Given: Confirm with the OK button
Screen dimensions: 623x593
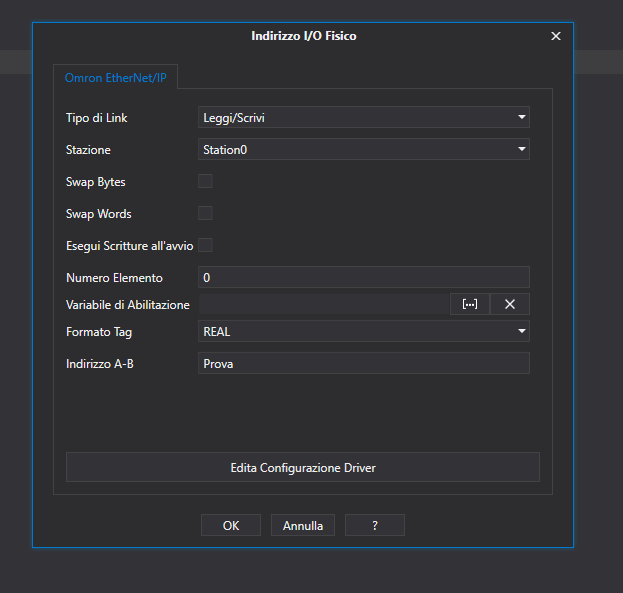Looking at the screenshot, I should tap(231, 525).
